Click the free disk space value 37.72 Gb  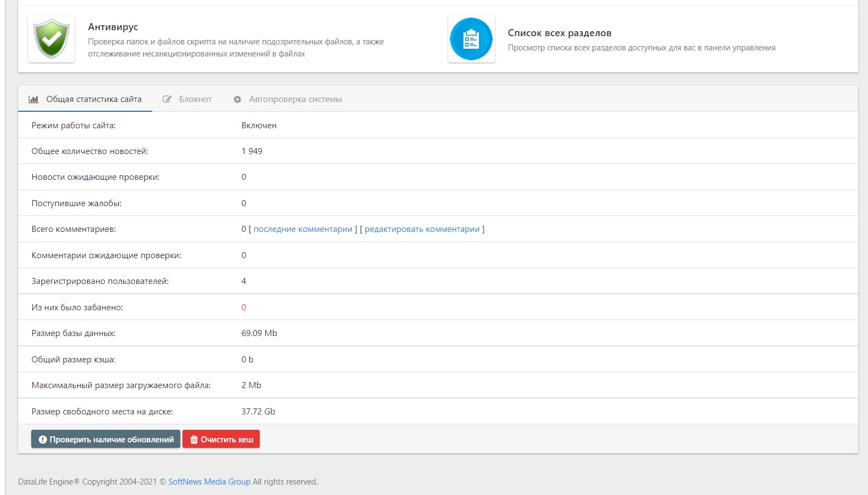(x=258, y=412)
